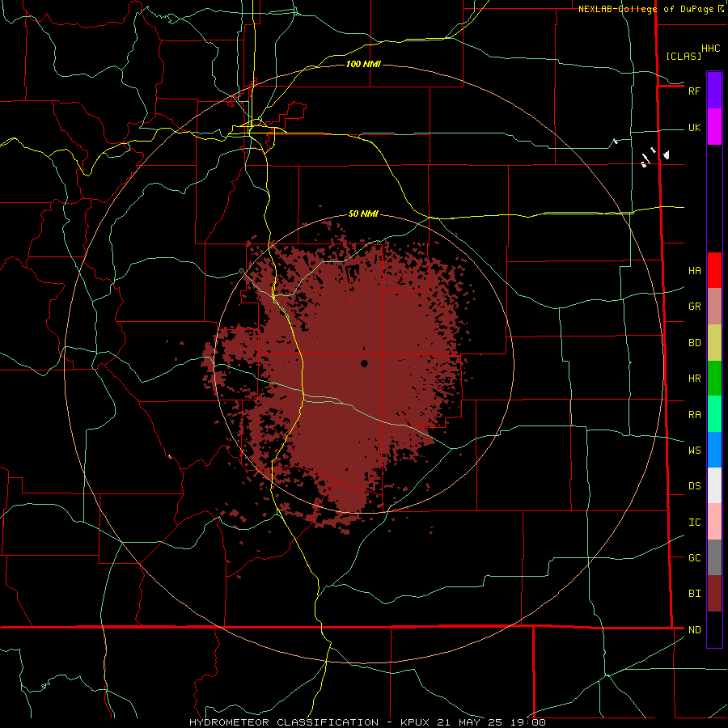Image resolution: width=728 pixels, height=728 pixels.
Task: Click the black radar site dot
Action: pos(364,363)
